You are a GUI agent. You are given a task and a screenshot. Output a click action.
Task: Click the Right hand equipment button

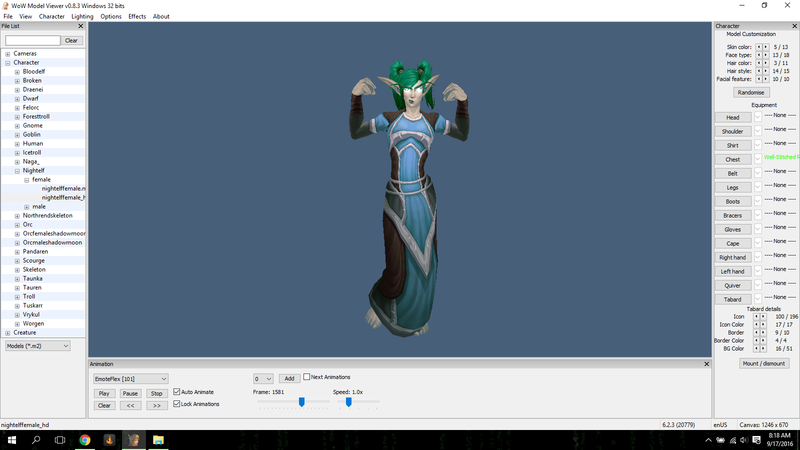coord(733,257)
